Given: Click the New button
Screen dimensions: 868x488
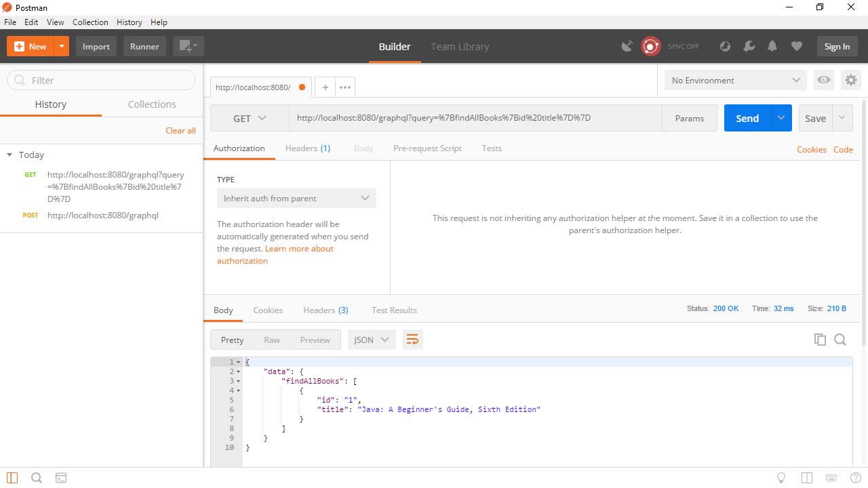Looking at the screenshot, I should pos(30,46).
